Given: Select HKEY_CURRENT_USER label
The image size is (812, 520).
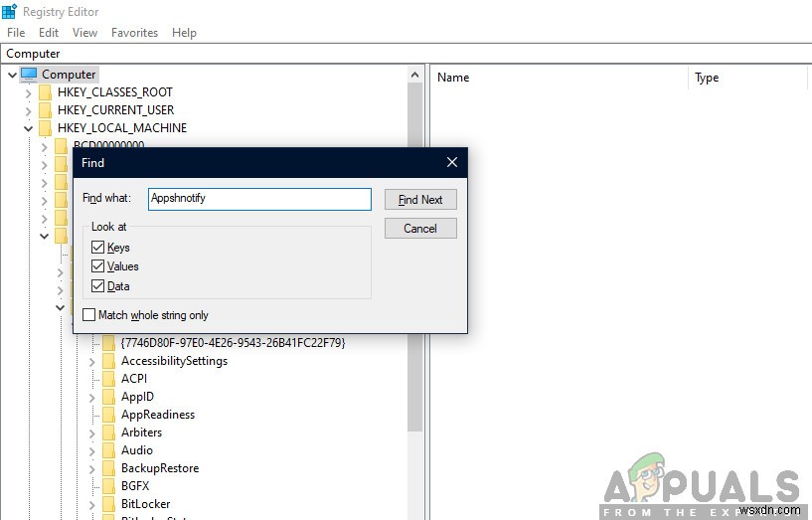Looking at the screenshot, I should [115, 110].
